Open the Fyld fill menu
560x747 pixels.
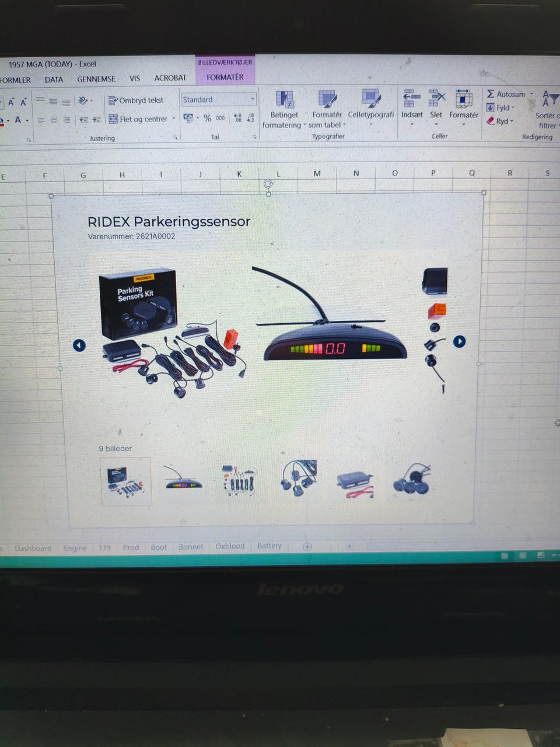click(501, 108)
